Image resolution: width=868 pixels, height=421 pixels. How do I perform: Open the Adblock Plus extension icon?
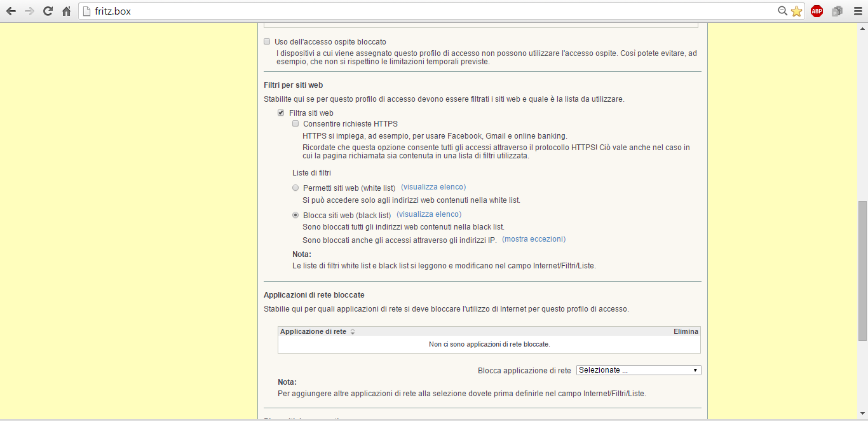tap(817, 11)
